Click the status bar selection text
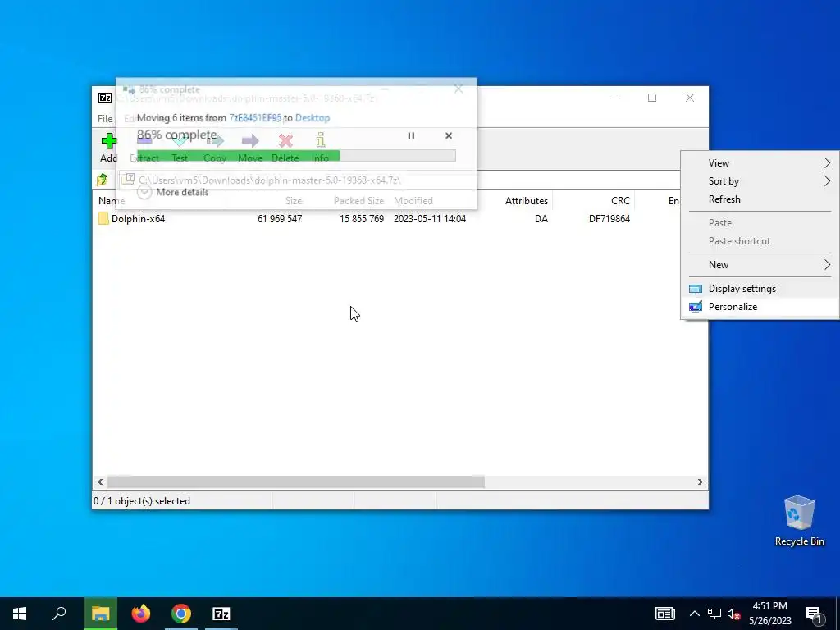840x630 pixels. coord(142,501)
